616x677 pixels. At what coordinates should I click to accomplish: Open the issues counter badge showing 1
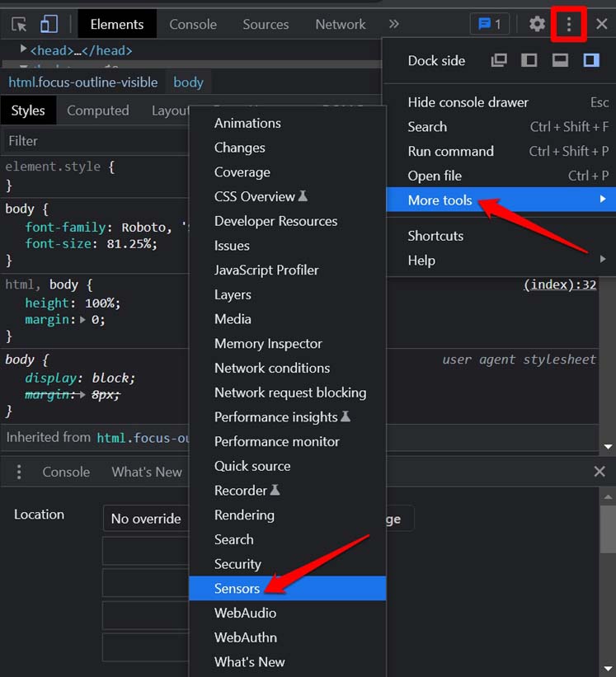point(490,24)
